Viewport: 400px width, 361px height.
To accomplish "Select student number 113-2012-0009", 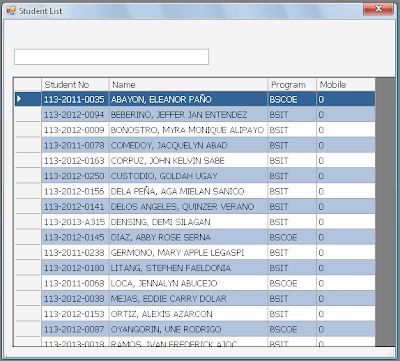I will 75,130.
